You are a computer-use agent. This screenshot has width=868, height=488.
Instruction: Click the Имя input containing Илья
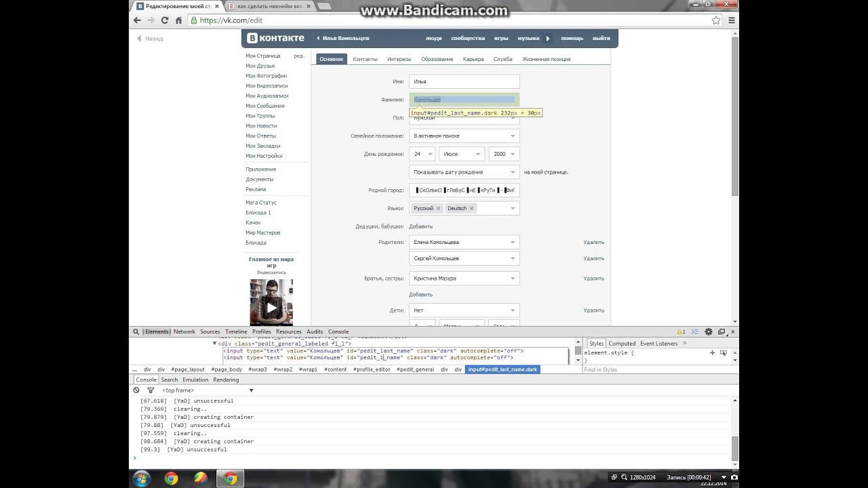(465, 81)
